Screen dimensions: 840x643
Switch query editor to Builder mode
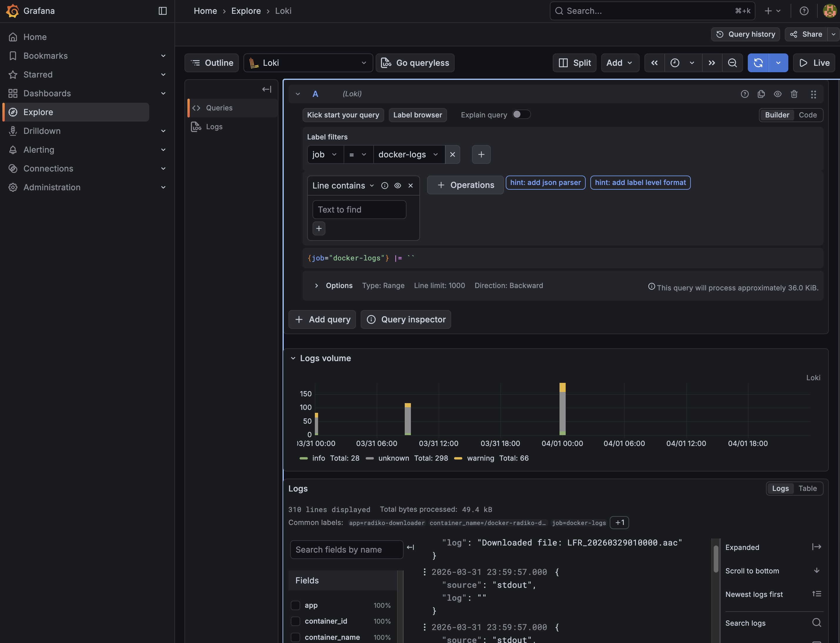777,115
